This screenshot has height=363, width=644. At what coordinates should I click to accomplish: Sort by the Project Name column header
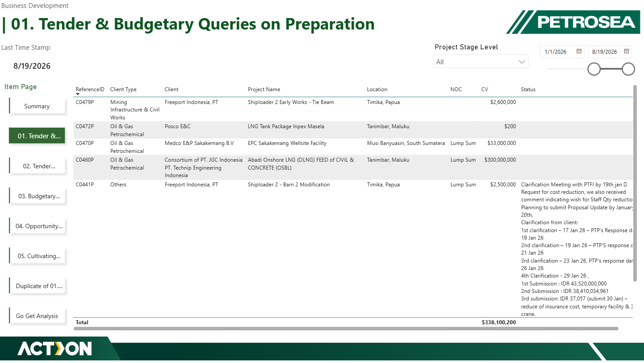[x=264, y=89]
